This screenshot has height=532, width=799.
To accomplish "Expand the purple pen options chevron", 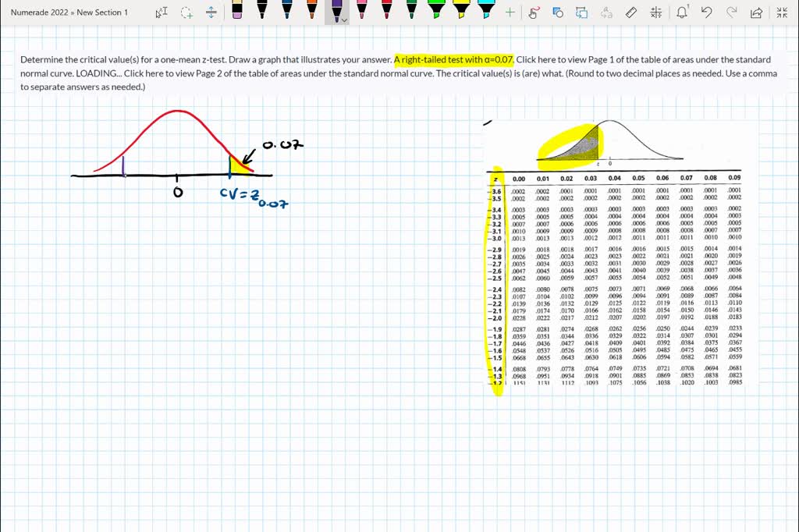I will click(x=344, y=20).
